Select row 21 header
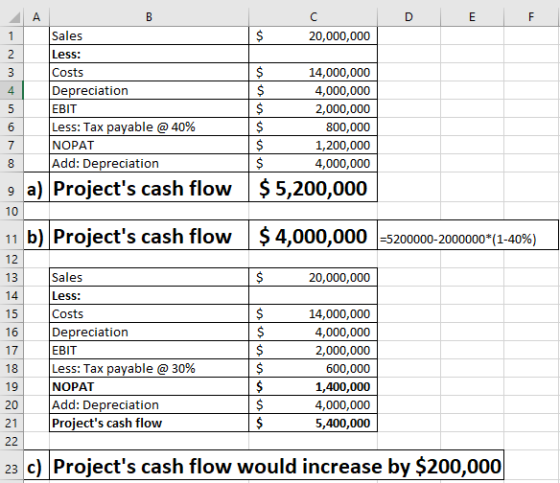This screenshot has width=560, height=483. coord(11,423)
